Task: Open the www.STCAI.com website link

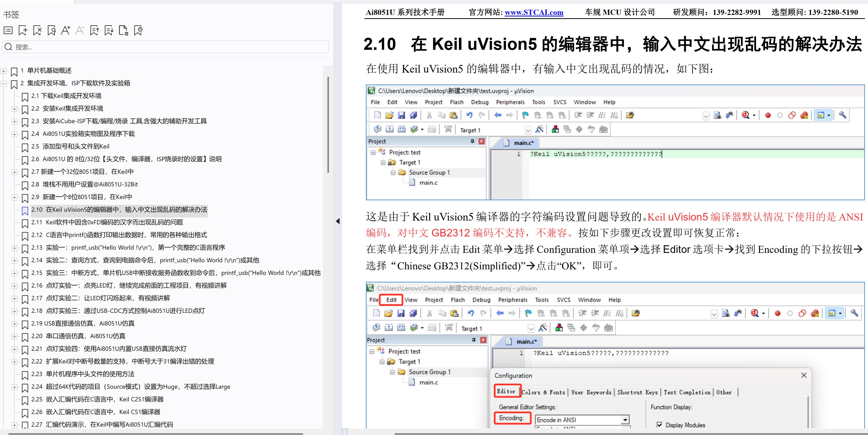Action: point(534,12)
